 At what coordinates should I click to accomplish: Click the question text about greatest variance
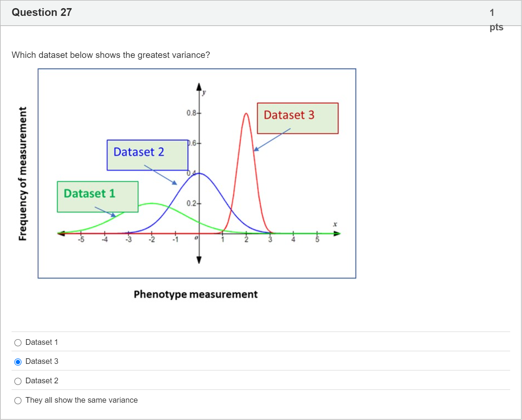111,55
